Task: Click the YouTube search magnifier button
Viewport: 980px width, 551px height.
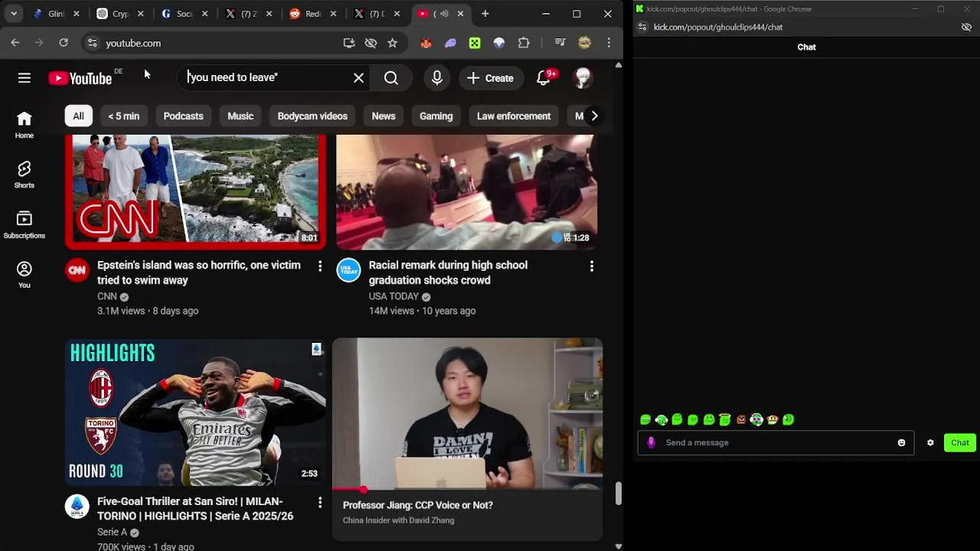Action: pyautogui.click(x=391, y=78)
